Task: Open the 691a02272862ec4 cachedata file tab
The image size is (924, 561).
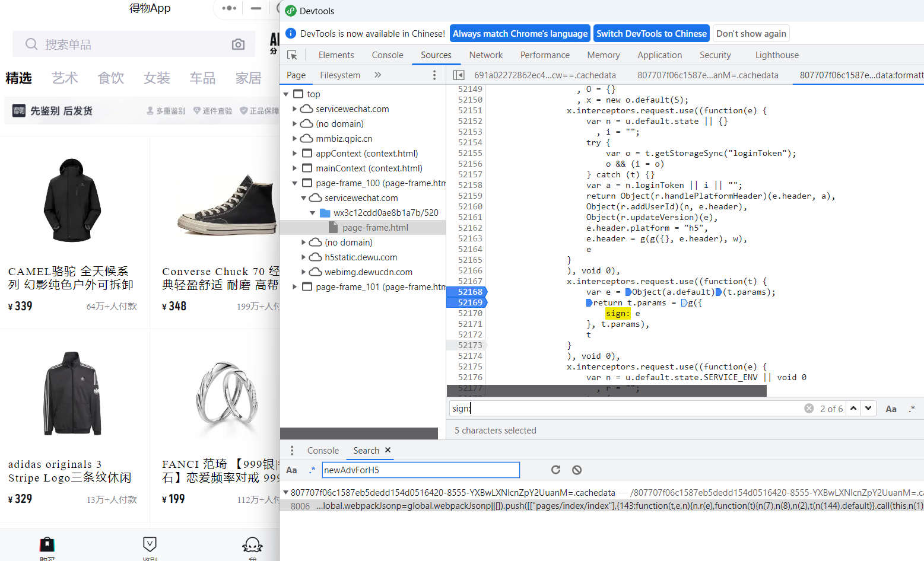Action: tap(545, 75)
